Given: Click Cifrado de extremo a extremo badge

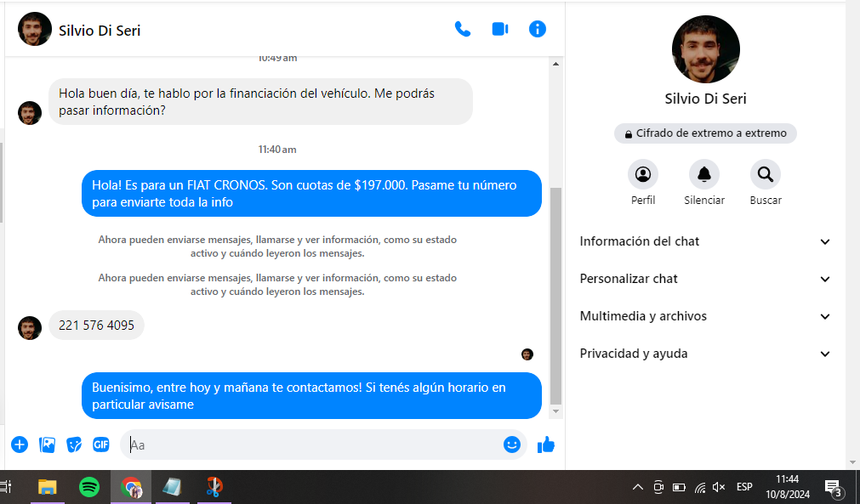Looking at the screenshot, I should coord(705,133).
